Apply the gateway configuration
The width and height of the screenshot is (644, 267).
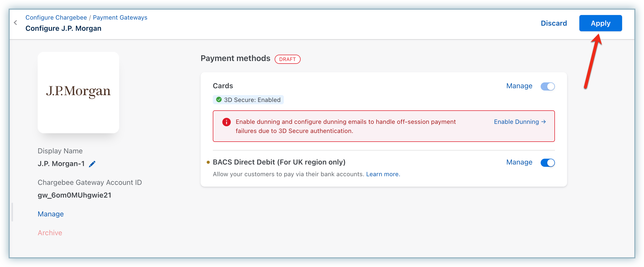pos(600,23)
